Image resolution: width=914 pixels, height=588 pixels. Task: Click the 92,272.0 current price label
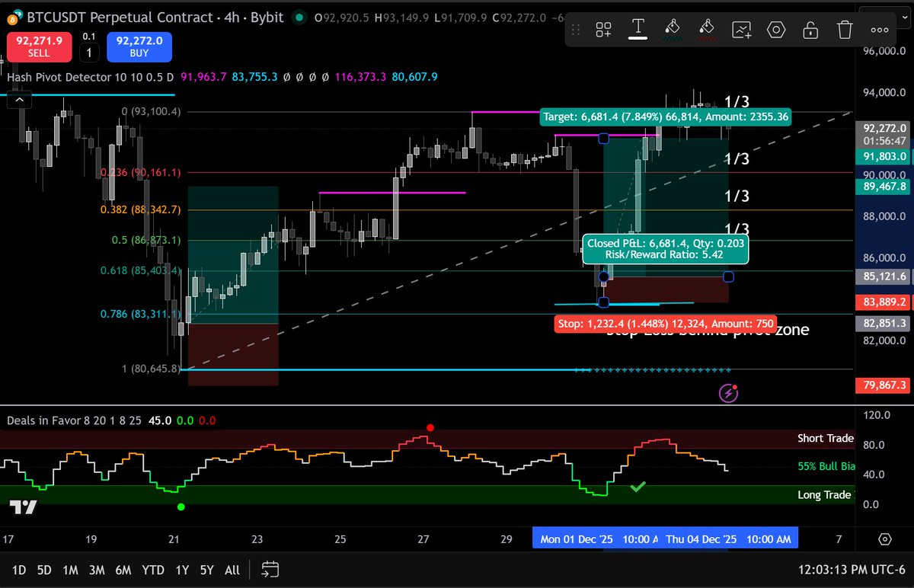[x=884, y=128]
